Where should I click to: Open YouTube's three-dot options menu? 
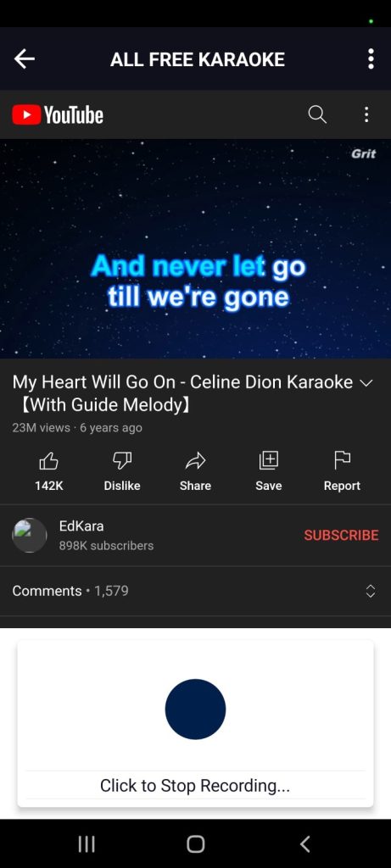366,114
